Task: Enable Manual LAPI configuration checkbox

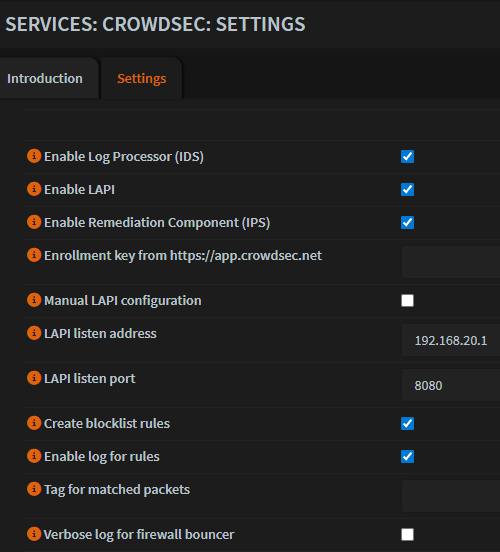Action: 407,301
